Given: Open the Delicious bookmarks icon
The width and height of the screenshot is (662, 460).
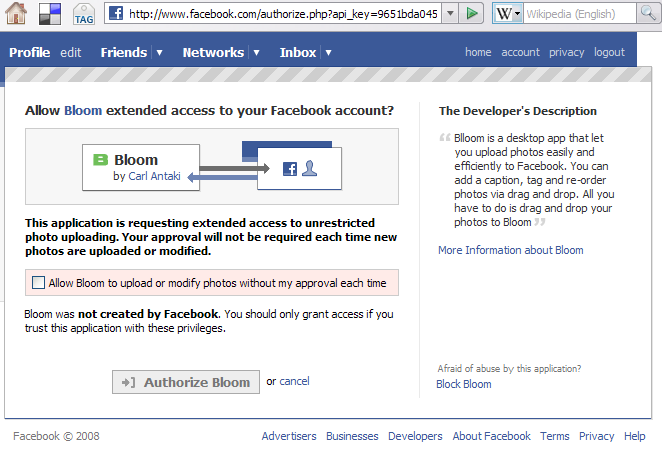Looking at the screenshot, I should pos(50,14).
